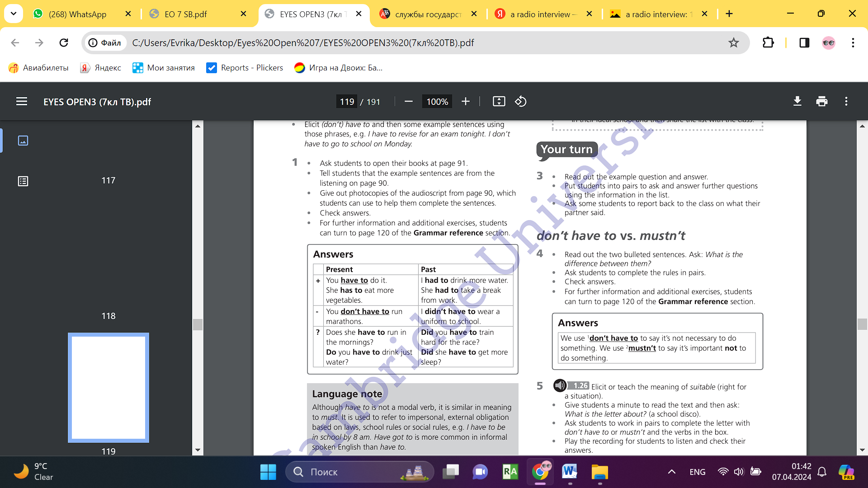Select the page 119 thumbnail

(108, 388)
